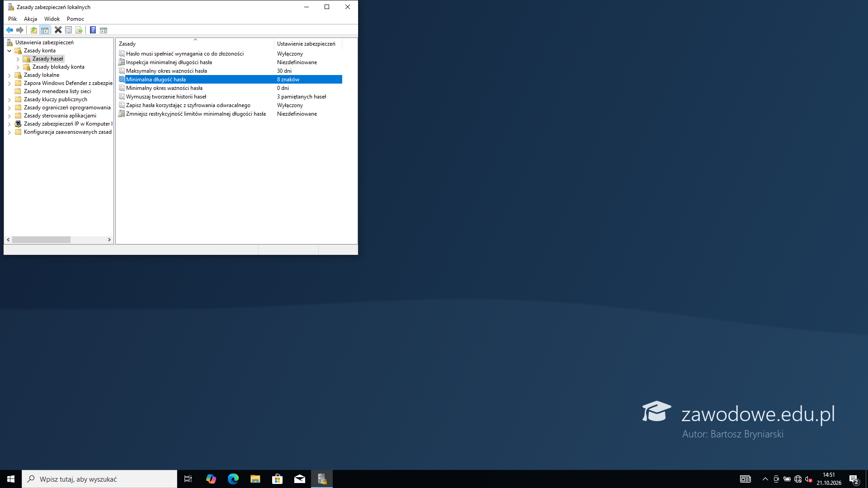Image resolution: width=868 pixels, height=488 pixels.
Task: Open Properties using the toolbar icon
Action: pos(69,30)
